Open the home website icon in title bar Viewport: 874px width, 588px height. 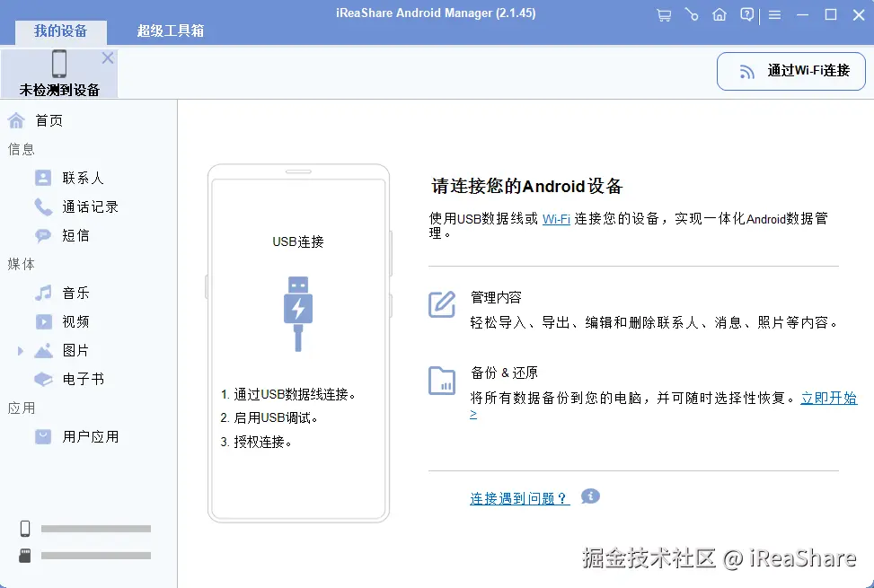(720, 14)
